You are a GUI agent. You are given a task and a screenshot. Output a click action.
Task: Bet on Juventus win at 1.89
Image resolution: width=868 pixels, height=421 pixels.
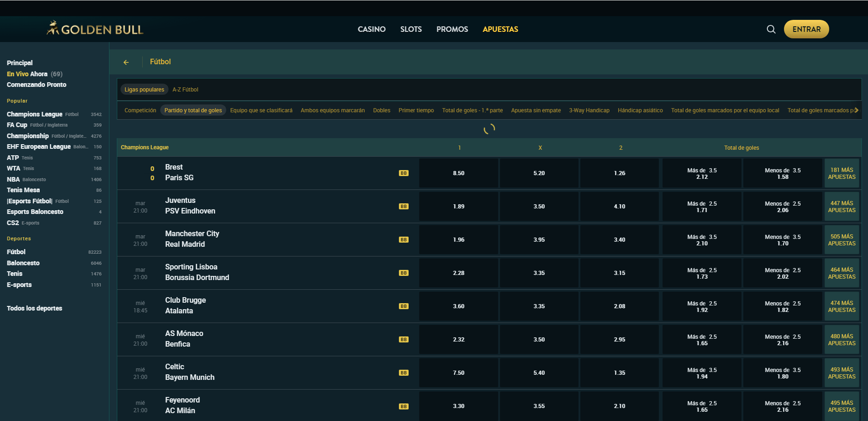click(x=458, y=207)
